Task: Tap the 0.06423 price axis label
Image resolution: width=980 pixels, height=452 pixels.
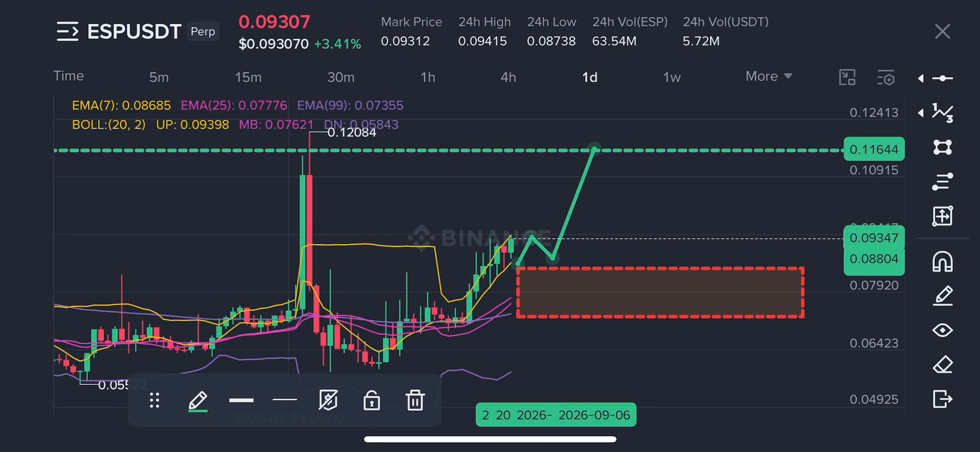Action: click(x=874, y=343)
